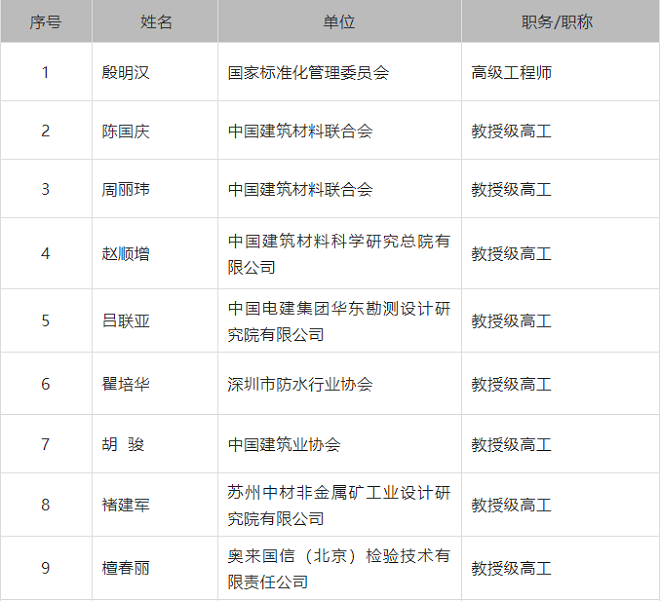This screenshot has height=601, width=660.
Task: Select the name 胡 骏
Action: [123, 444]
